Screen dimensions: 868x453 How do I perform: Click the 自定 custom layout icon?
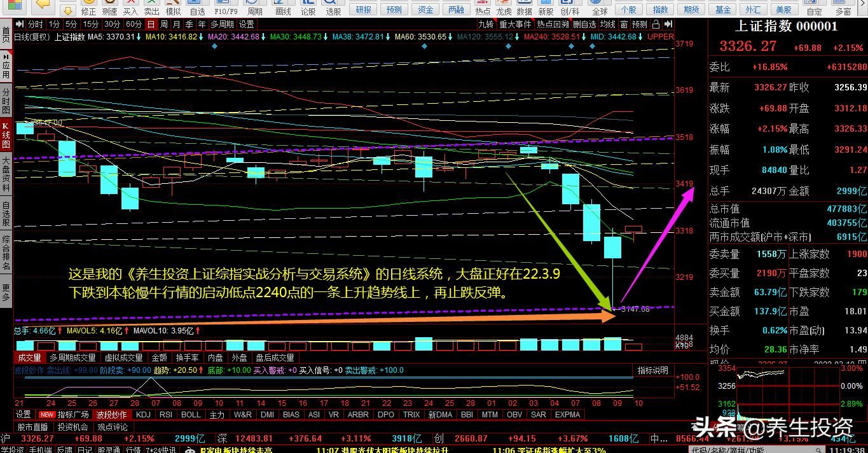click(x=814, y=8)
